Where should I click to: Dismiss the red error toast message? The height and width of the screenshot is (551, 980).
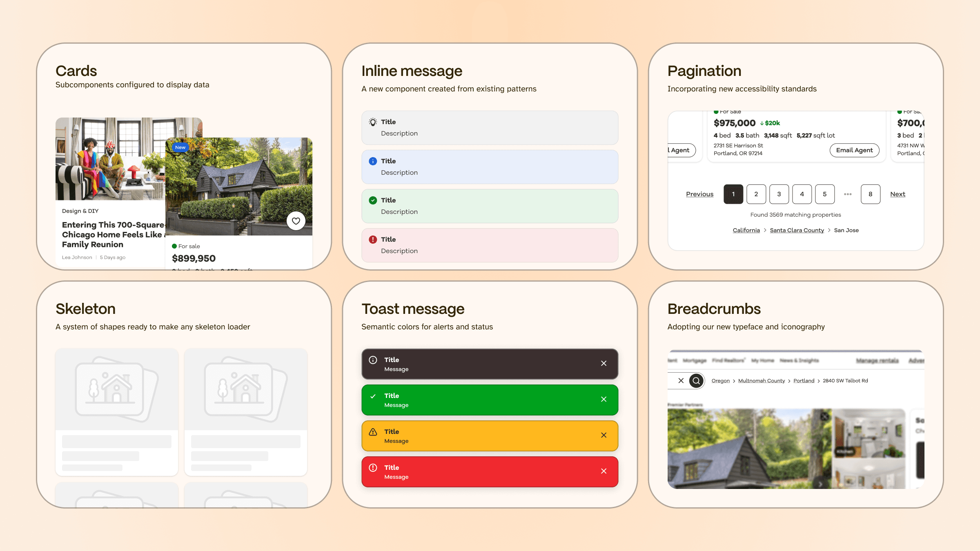[x=604, y=471]
